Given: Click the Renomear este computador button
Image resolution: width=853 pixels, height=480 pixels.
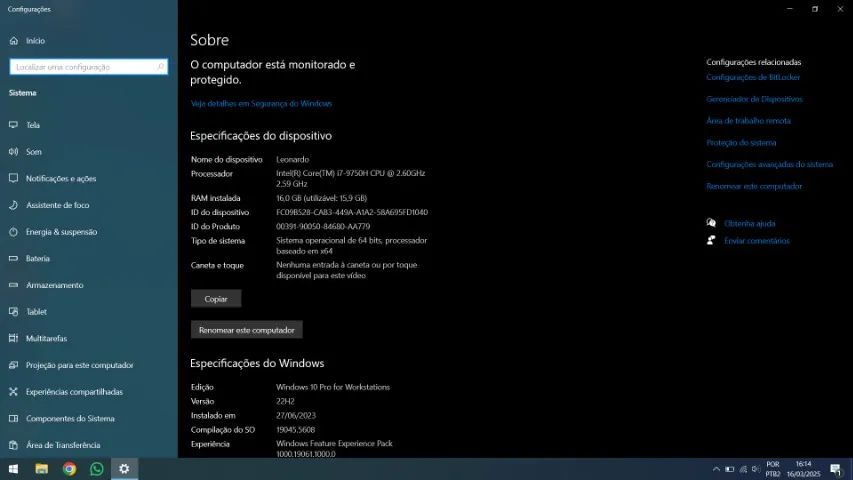Looking at the screenshot, I should 246,330.
